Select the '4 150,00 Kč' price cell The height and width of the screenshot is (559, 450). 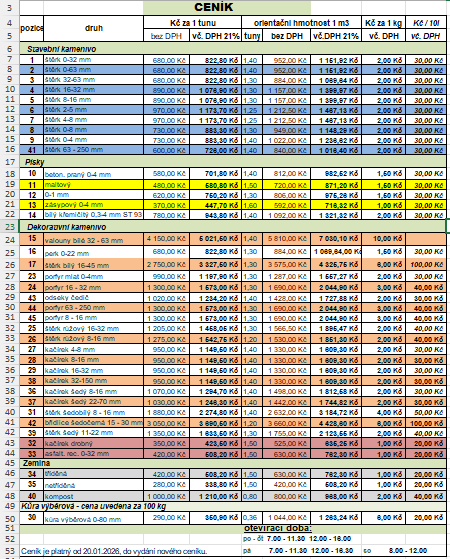(x=166, y=239)
